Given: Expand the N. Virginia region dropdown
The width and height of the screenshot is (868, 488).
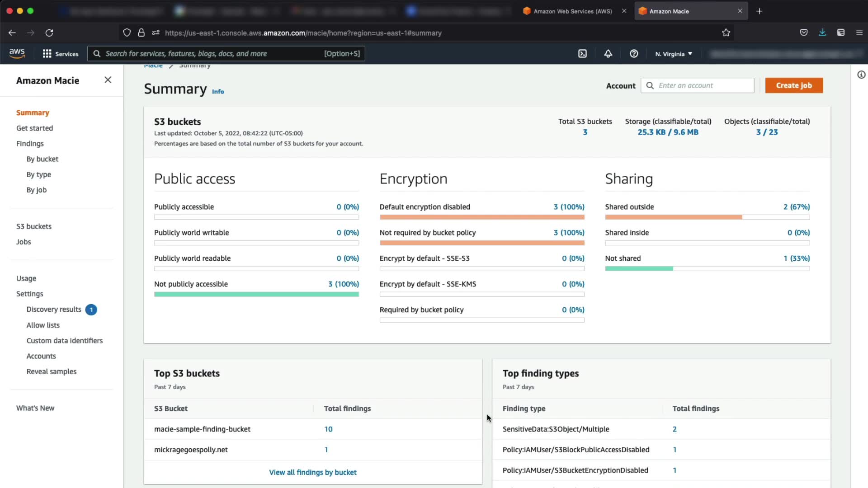Looking at the screenshot, I should pos(674,54).
